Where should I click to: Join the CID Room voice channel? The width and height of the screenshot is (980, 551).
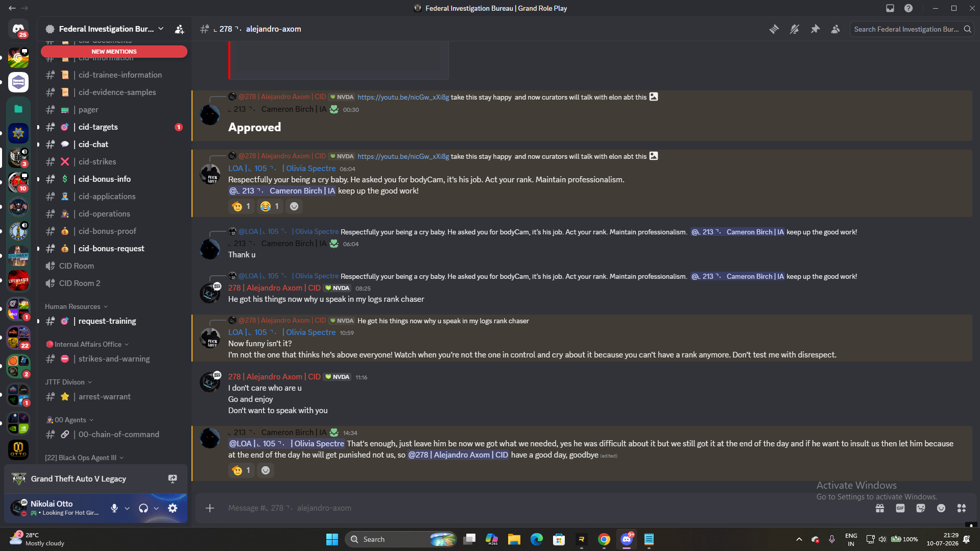tap(114, 266)
